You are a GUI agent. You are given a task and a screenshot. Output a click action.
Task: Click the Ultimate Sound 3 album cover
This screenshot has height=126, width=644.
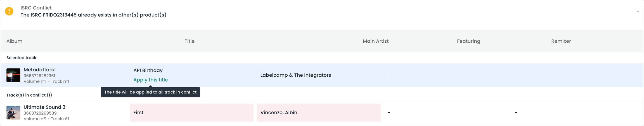[x=13, y=113]
